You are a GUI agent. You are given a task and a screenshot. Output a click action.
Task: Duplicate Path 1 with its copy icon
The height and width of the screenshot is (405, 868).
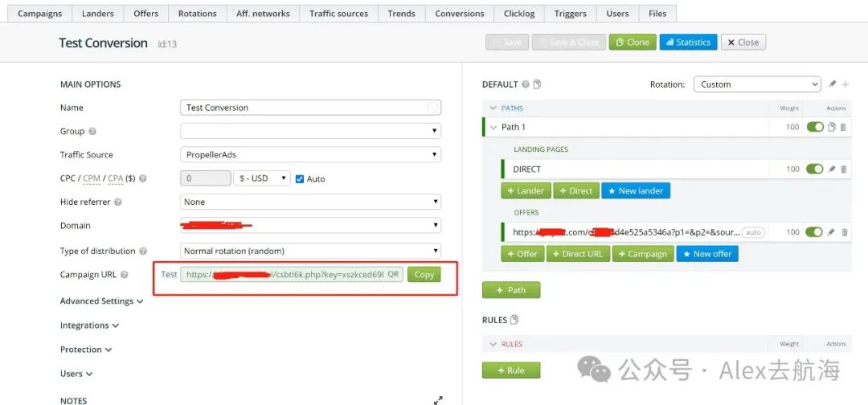(832, 127)
